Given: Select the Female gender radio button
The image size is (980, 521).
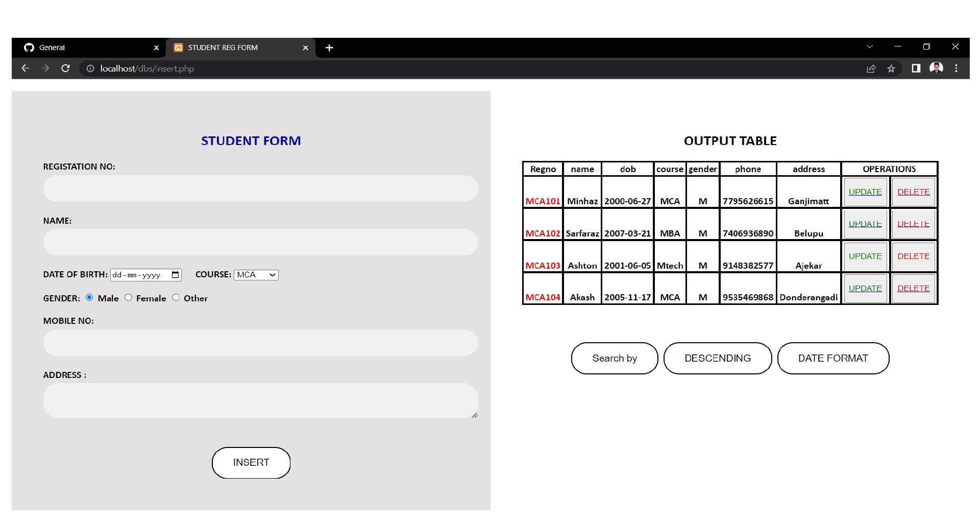Looking at the screenshot, I should [128, 297].
